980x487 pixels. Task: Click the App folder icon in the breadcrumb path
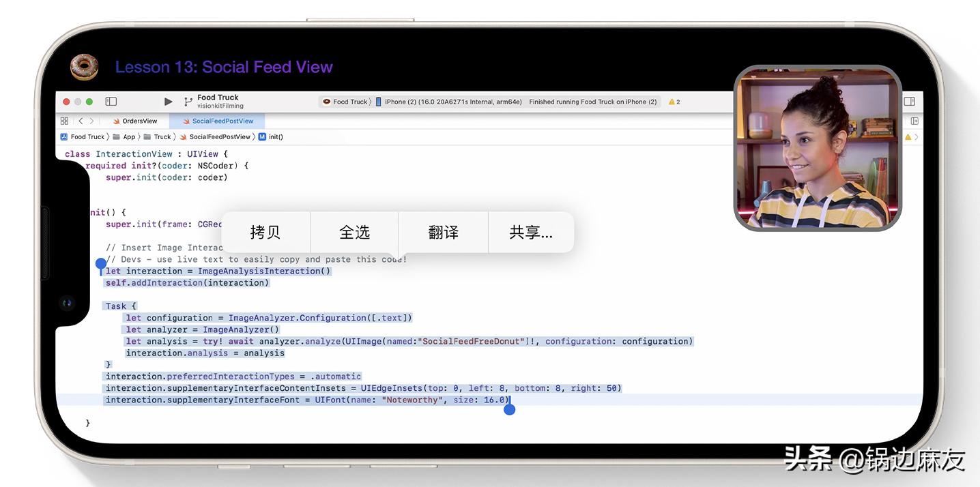(117, 136)
